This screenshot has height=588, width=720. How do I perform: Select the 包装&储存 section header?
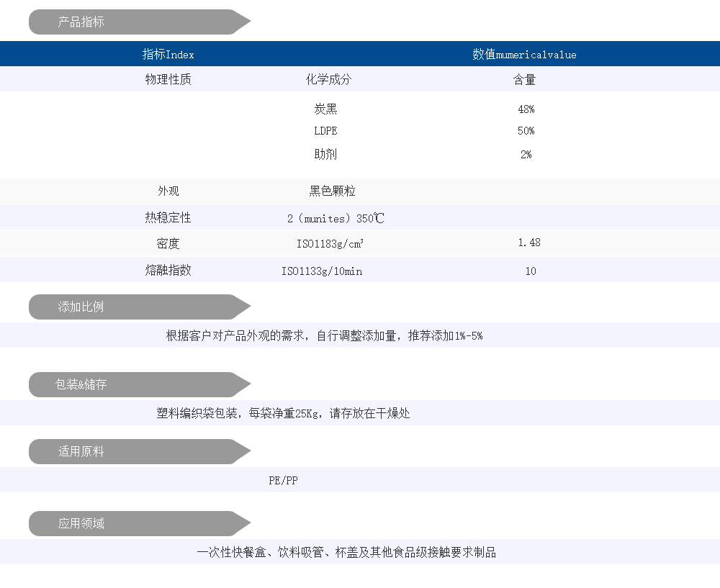81,385
